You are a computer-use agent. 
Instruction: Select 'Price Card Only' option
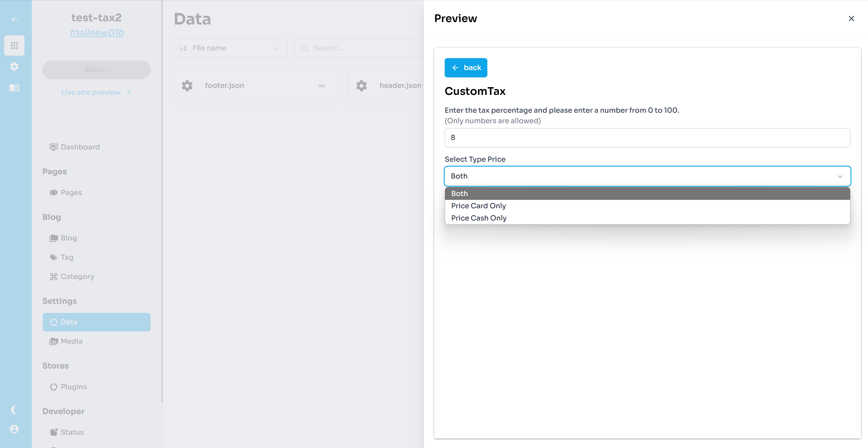(x=478, y=206)
